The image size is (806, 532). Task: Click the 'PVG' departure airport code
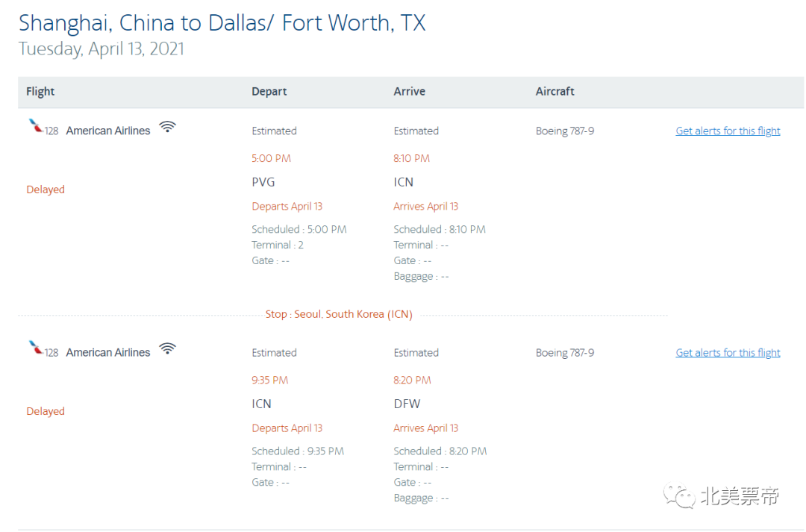pyautogui.click(x=263, y=182)
